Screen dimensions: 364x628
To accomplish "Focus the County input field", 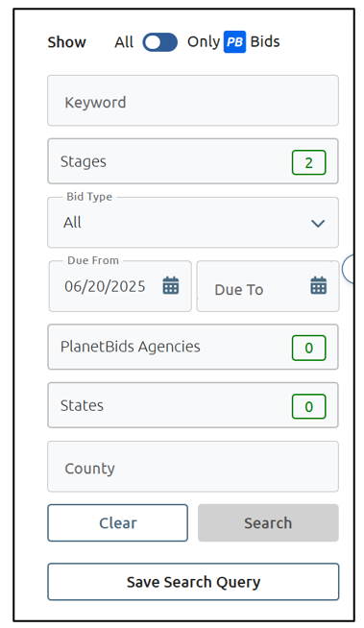I will (x=193, y=467).
